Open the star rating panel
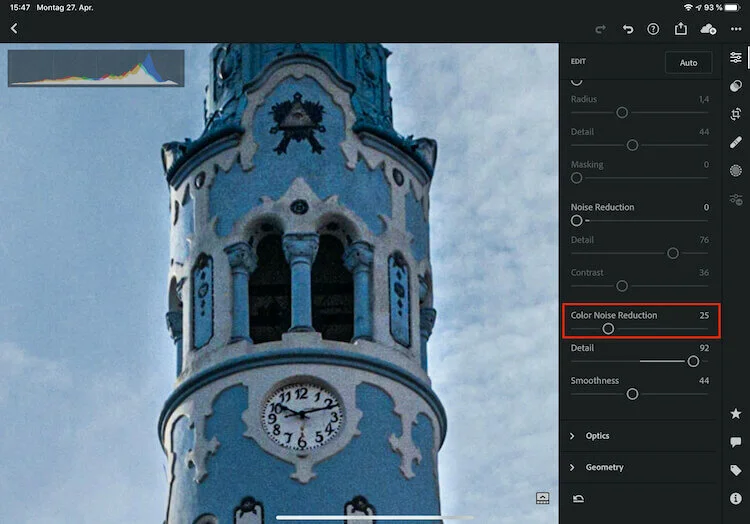 click(x=736, y=414)
